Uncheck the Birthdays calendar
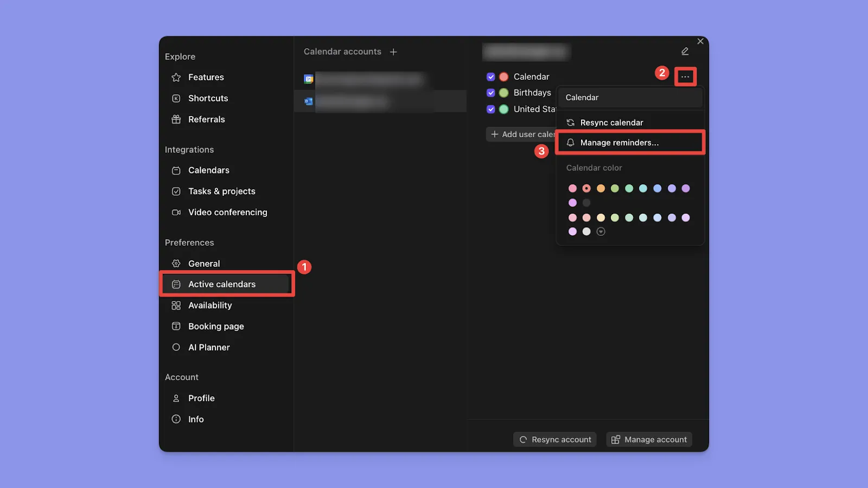Screen dimensions: 868x488 click(x=491, y=93)
